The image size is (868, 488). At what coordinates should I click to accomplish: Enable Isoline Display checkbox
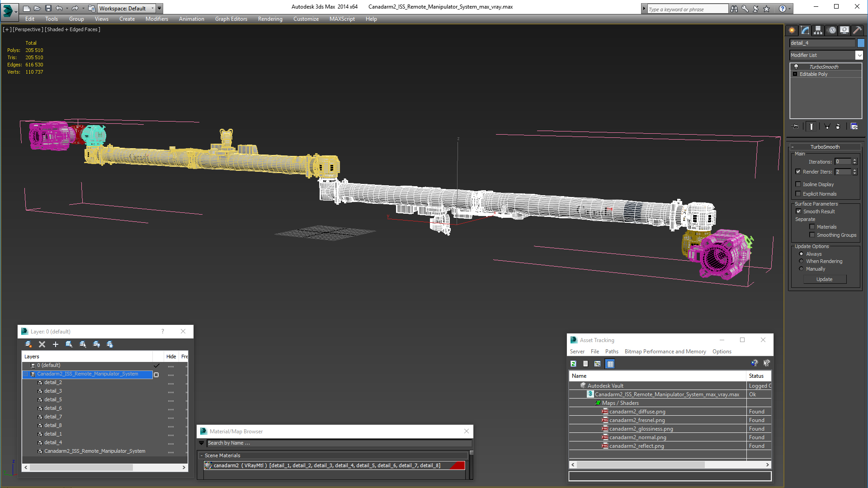[x=798, y=184]
